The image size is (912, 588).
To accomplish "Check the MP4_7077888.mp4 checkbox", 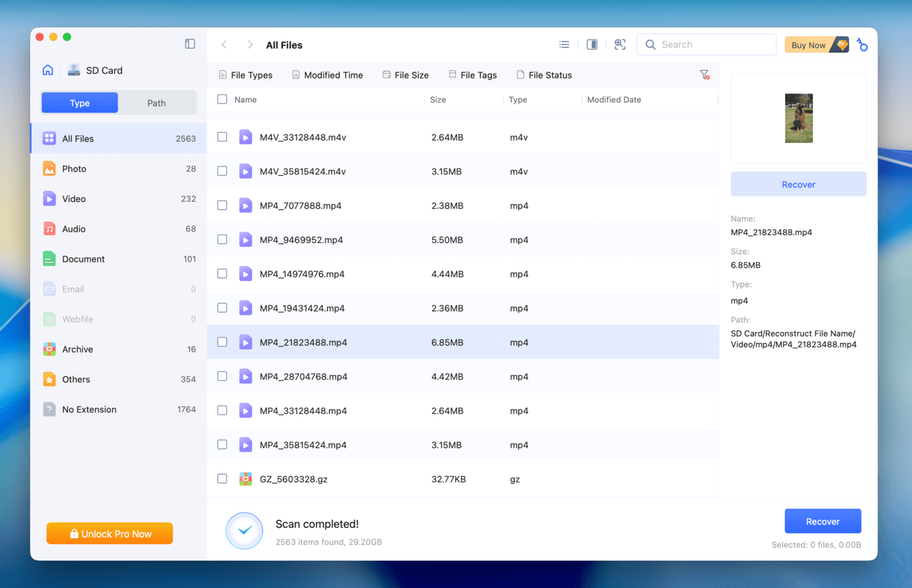I will pos(222,205).
